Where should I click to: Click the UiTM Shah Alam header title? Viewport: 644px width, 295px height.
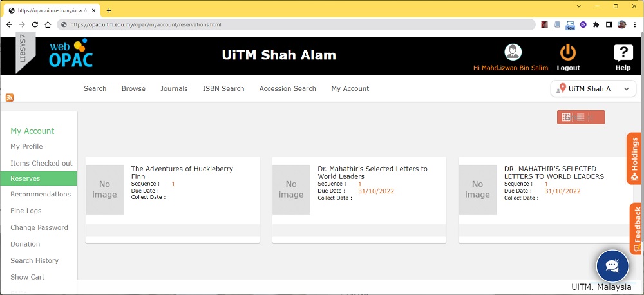pos(279,55)
